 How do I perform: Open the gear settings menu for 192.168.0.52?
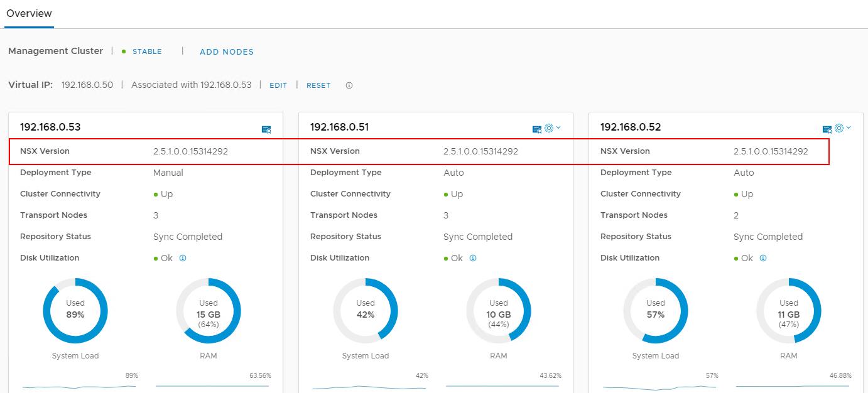click(x=842, y=128)
